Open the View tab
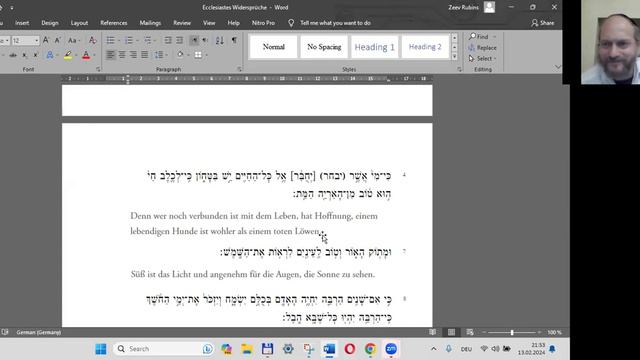Image resolution: width=640 pixels, height=360 pixels. tap(209, 23)
